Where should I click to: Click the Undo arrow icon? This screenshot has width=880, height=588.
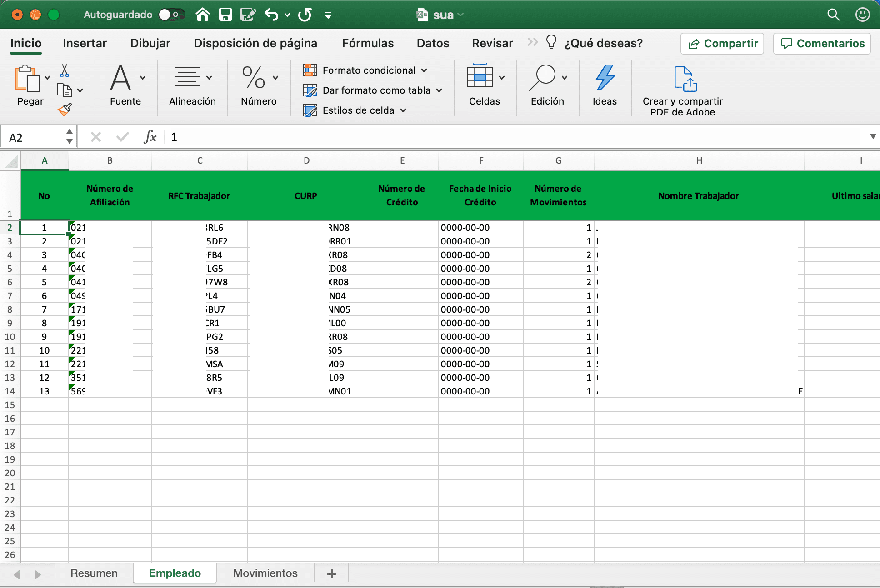click(x=271, y=14)
